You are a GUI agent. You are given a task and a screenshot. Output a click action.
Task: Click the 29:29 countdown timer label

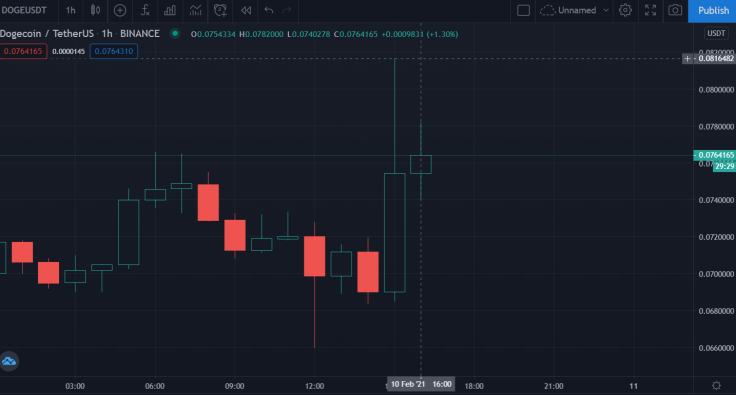click(724, 166)
